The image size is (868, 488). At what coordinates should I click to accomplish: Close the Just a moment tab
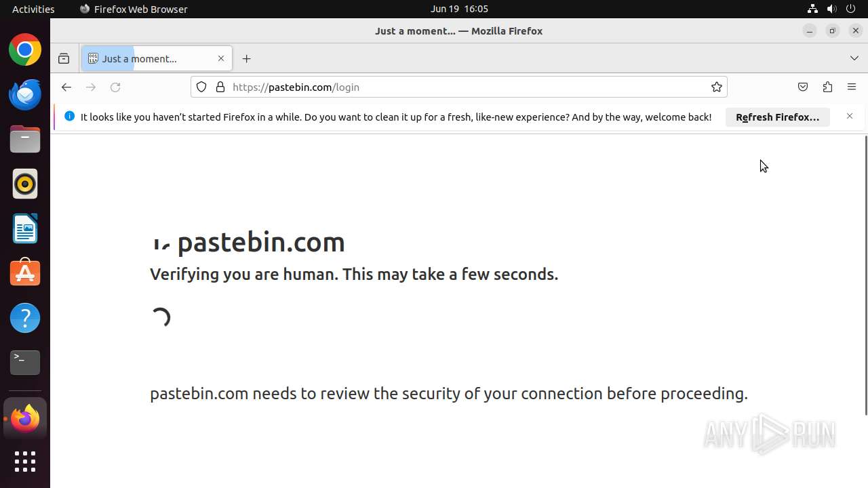click(220, 59)
